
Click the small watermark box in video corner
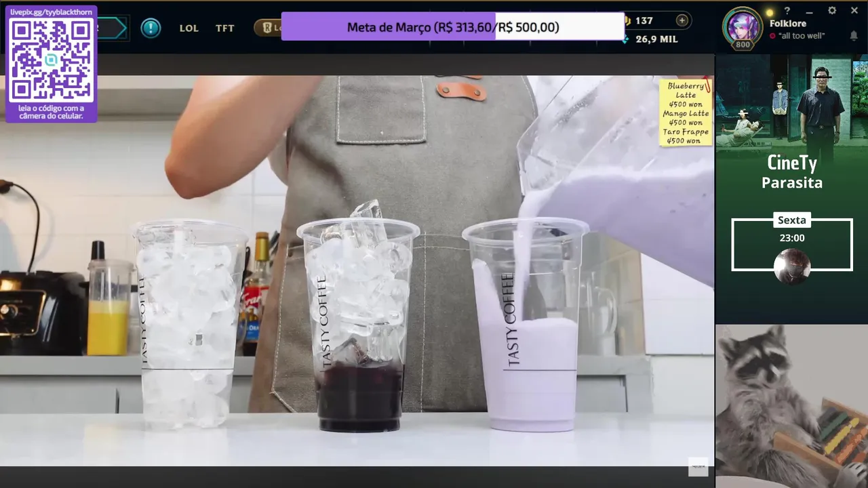point(698,466)
